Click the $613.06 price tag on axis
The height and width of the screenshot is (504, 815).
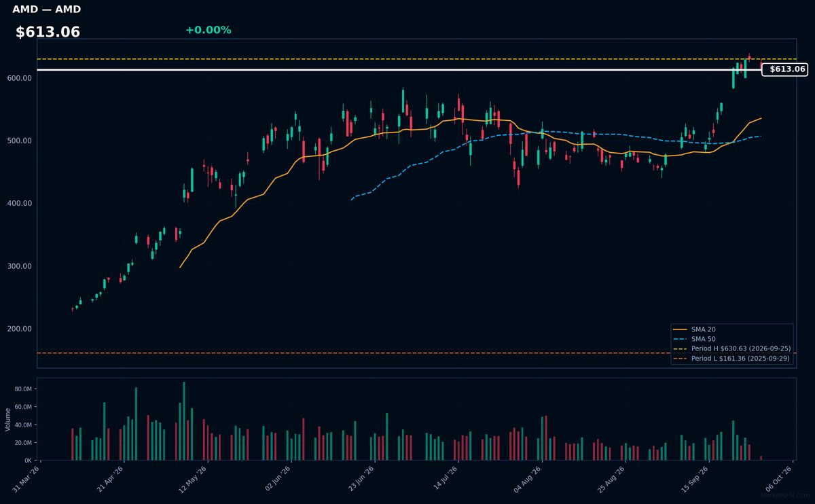[x=784, y=69]
